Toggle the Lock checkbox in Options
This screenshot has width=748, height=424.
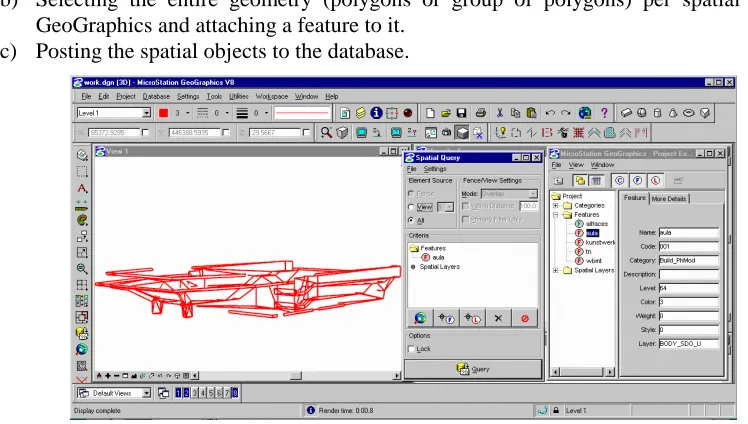click(x=412, y=349)
